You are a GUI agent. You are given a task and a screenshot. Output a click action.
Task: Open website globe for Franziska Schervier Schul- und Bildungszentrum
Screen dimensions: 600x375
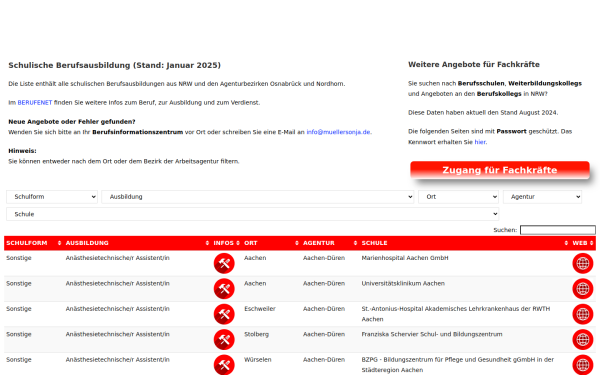pyautogui.click(x=583, y=339)
